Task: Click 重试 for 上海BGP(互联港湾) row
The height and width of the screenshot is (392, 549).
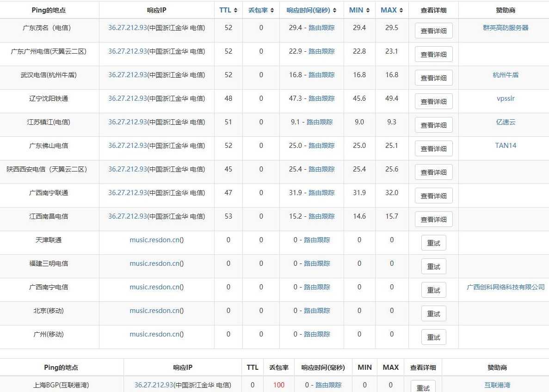Action: [423, 387]
